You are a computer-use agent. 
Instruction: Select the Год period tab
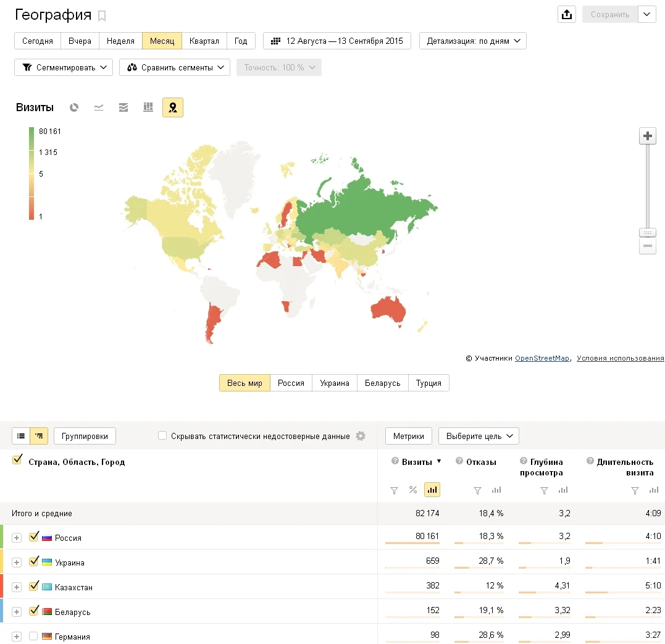[x=241, y=41]
